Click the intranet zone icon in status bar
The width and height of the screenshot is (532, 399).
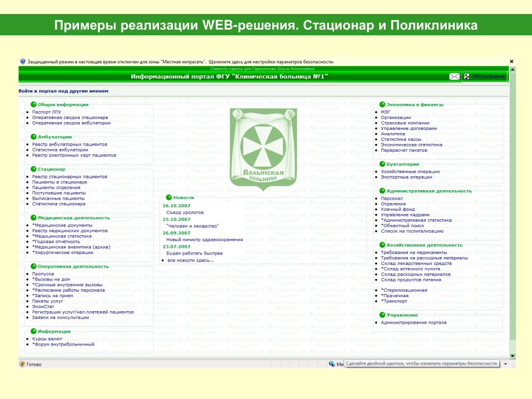(x=332, y=364)
